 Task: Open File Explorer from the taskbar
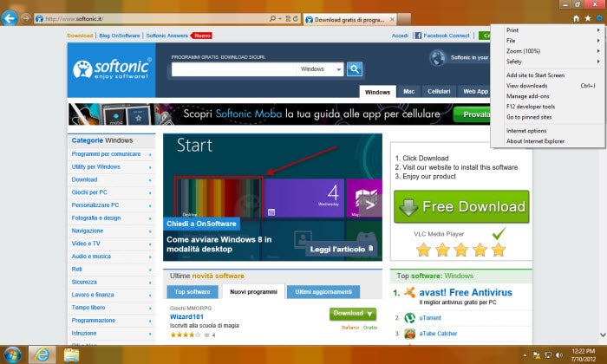point(71,354)
